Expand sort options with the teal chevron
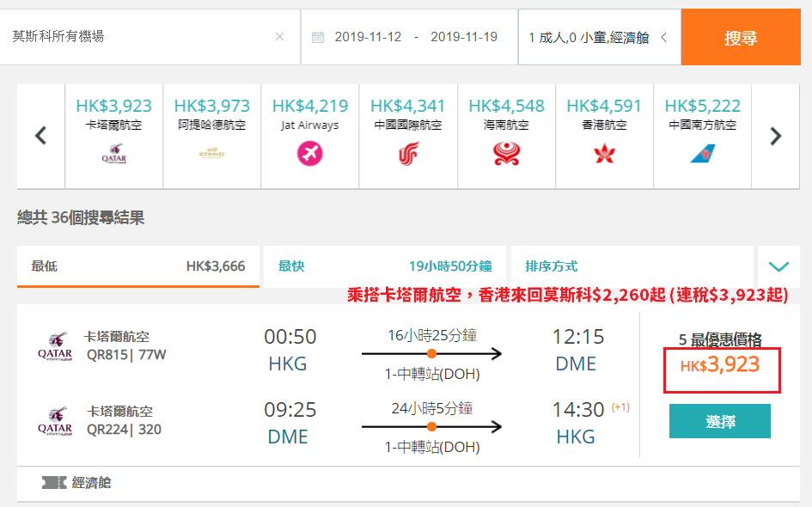 click(x=778, y=266)
